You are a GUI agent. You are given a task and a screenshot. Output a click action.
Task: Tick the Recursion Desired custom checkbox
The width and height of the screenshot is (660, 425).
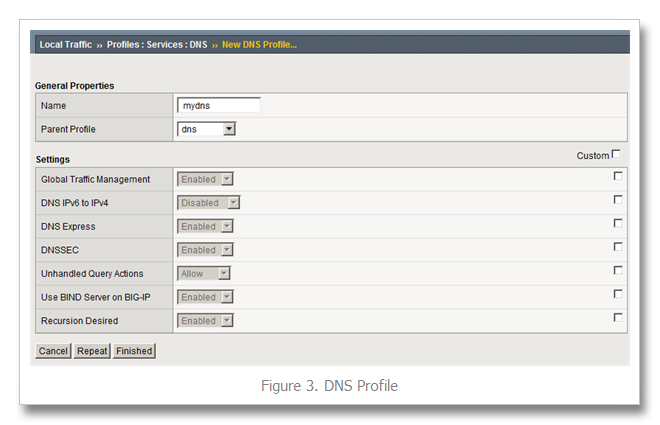(618, 317)
